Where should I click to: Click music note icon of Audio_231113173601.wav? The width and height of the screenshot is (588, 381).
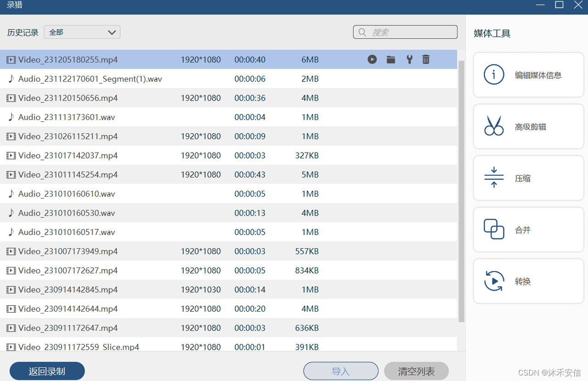[x=11, y=117]
